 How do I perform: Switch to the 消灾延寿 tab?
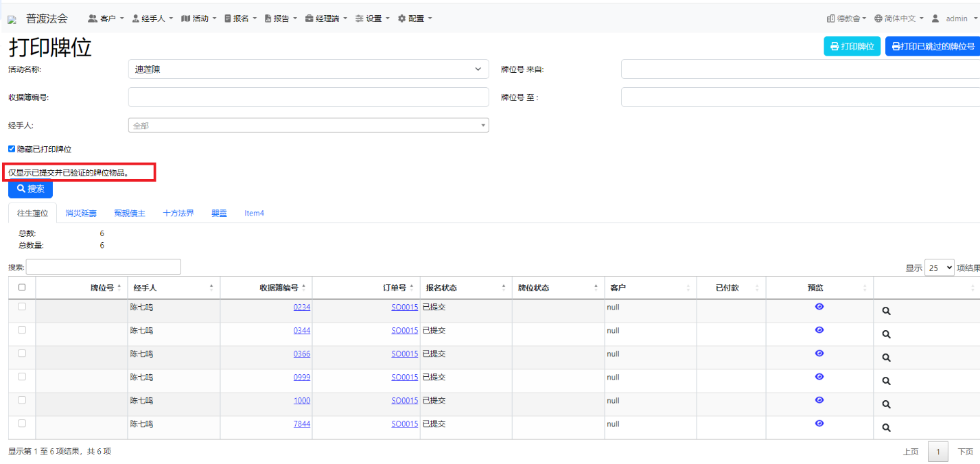click(80, 213)
